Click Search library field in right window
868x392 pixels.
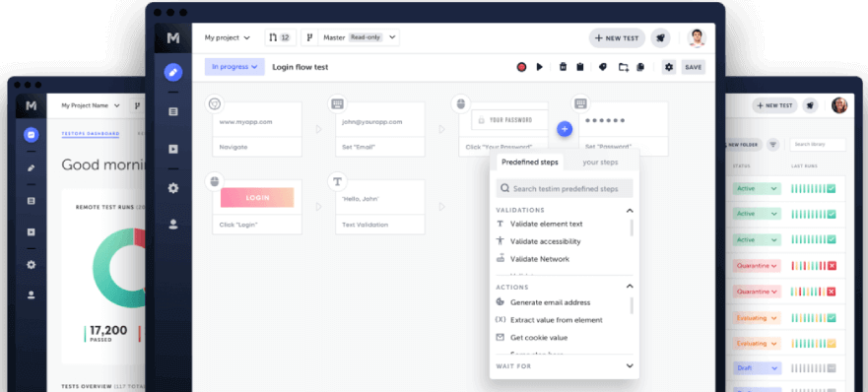pyautogui.click(x=818, y=145)
